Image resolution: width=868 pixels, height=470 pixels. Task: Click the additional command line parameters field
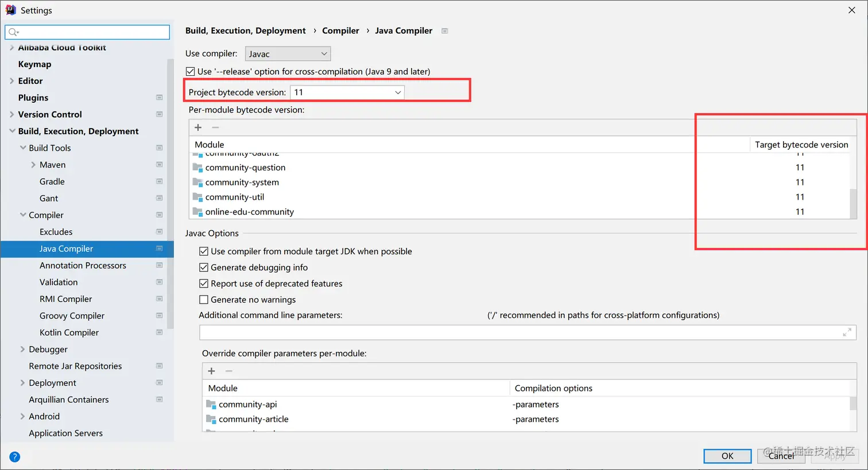tap(517, 332)
